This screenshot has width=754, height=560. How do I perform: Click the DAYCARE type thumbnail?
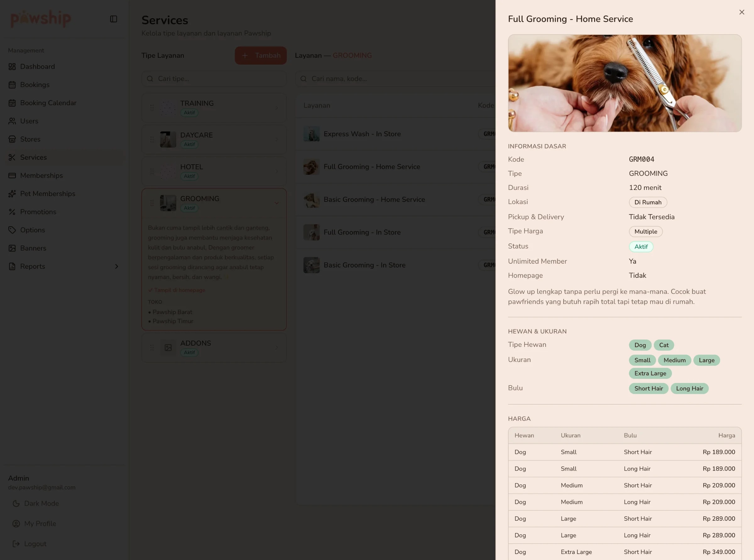[x=168, y=139]
